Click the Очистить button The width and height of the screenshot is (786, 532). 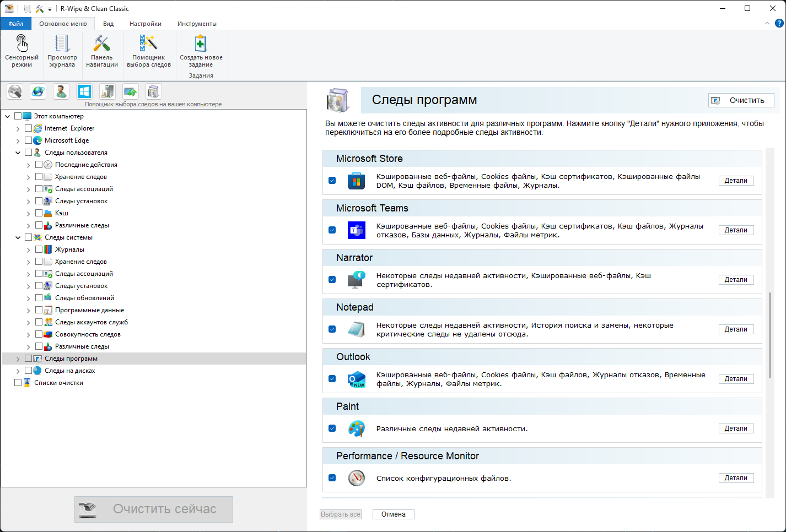pos(741,100)
